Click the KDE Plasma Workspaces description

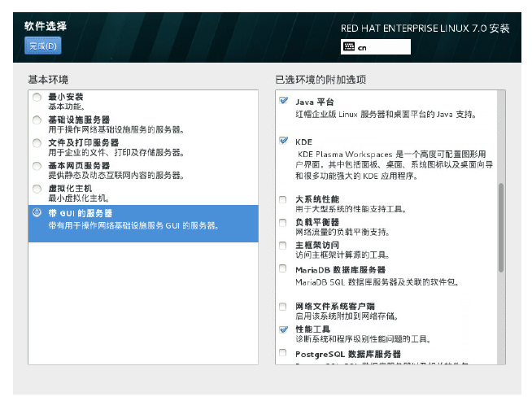click(x=395, y=165)
